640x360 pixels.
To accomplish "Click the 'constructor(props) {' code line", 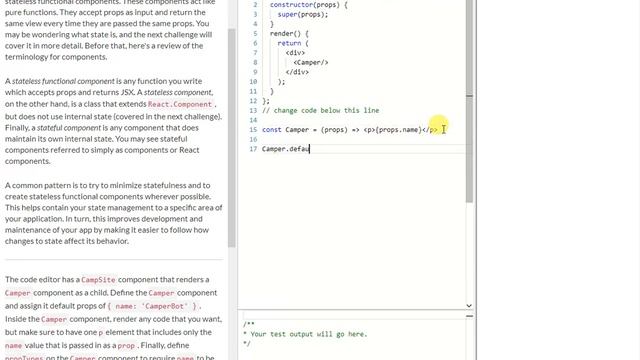I will (x=308, y=5).
